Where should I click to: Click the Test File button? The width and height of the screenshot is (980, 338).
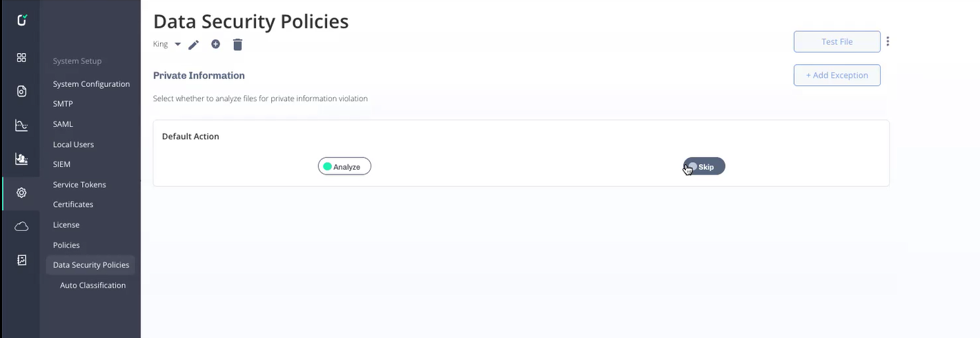coord(836,41)
